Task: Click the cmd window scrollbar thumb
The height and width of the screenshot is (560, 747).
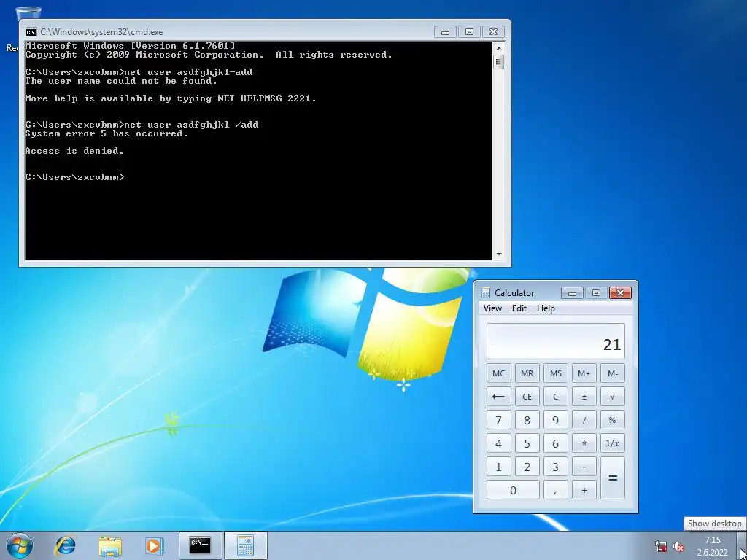Action: click(499, 62)
